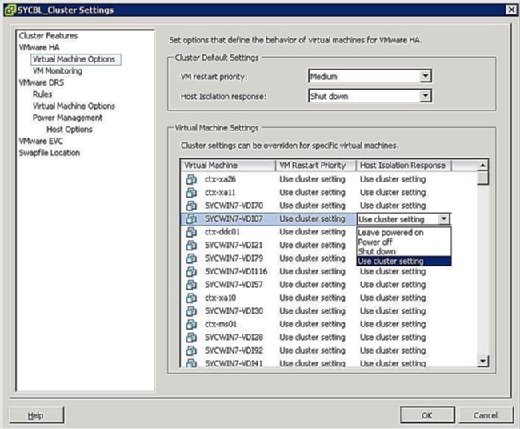This screenshot has width=520, height=429.
Task: Select the SYCWIN7-VDI70 name
Action: [234, 206]
